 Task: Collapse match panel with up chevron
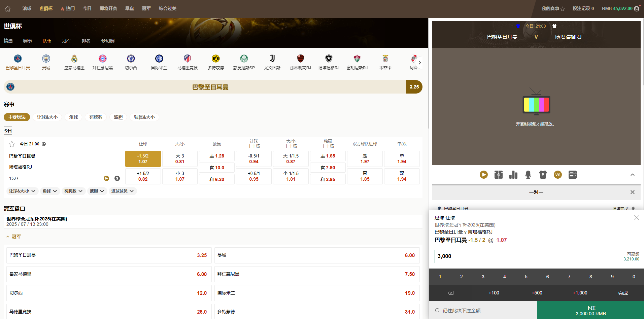click(633, 175)
